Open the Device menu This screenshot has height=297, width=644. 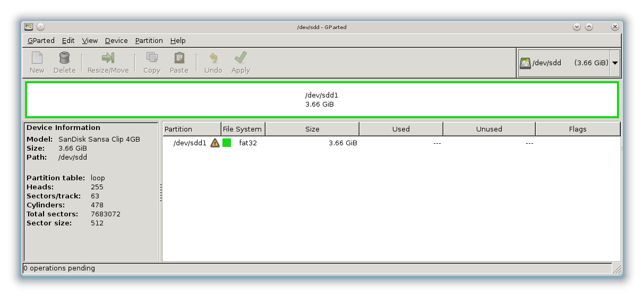(116, 40)
